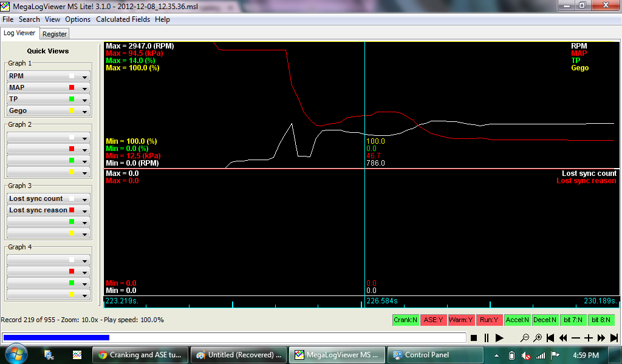The image size is (622, 364).
Task: Click the Quick Views heading
Action: point(48,51)
